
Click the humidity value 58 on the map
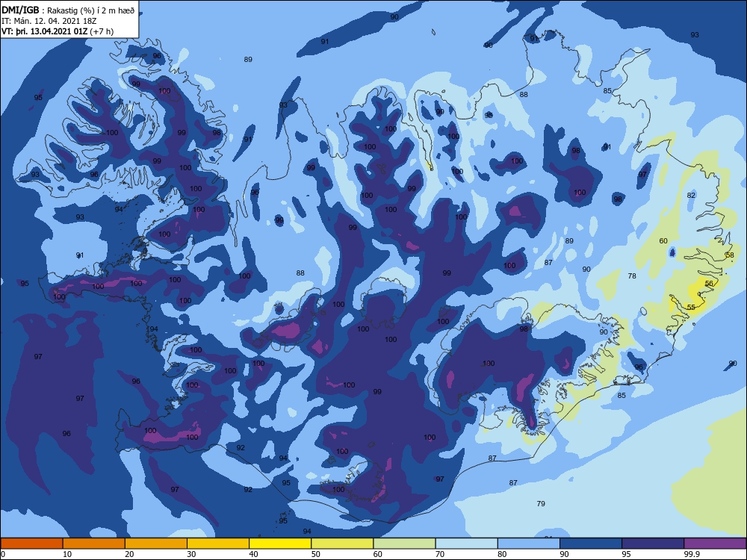730,255
